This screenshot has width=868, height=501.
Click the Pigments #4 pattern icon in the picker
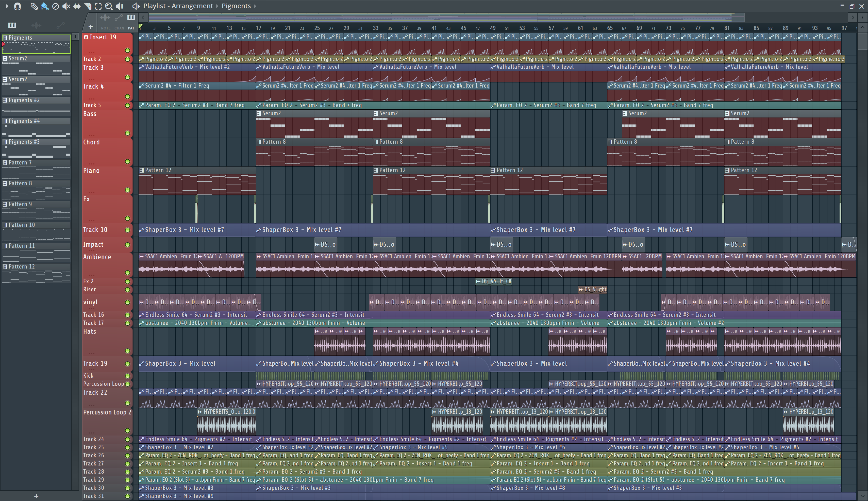[5, 121]
